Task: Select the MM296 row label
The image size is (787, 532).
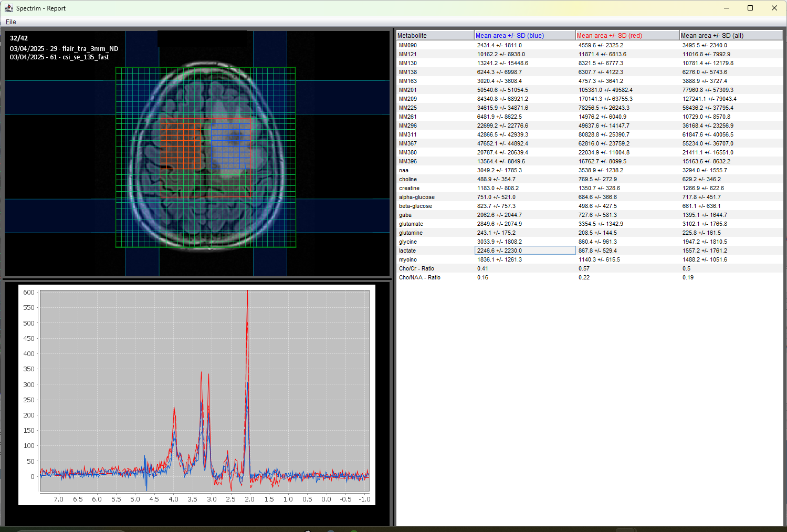Action: pyautogui.click(x=407, y=126)
